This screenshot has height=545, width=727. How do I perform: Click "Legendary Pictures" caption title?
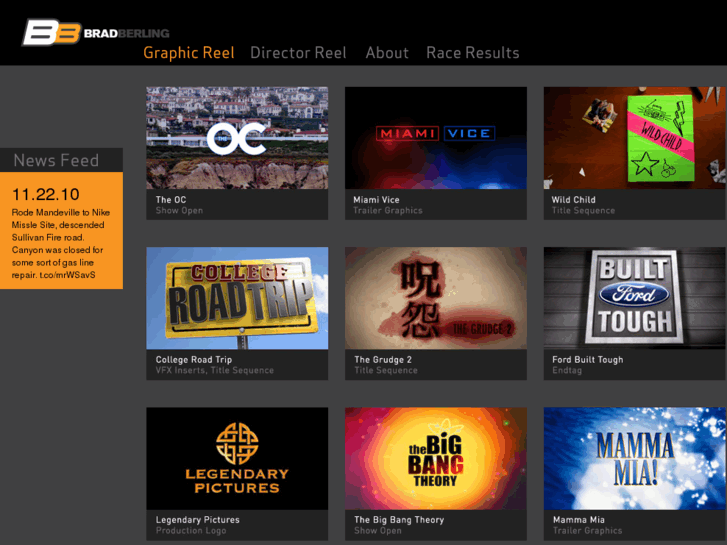[198, 520]
